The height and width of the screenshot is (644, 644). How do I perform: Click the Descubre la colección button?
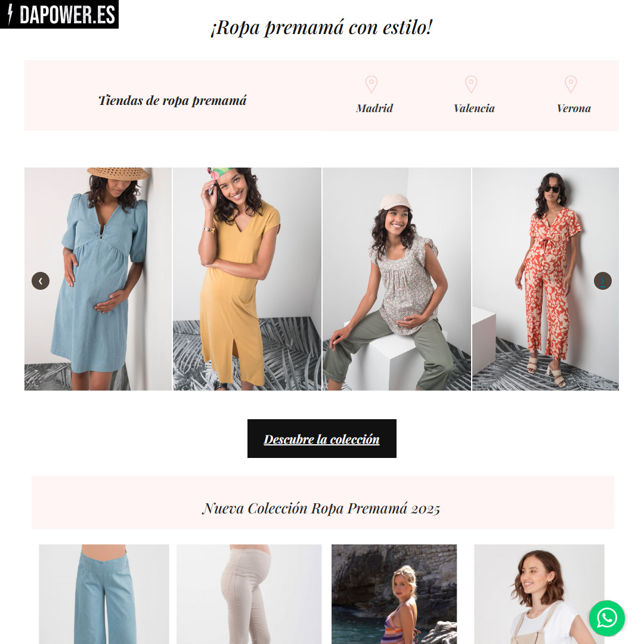321,439
